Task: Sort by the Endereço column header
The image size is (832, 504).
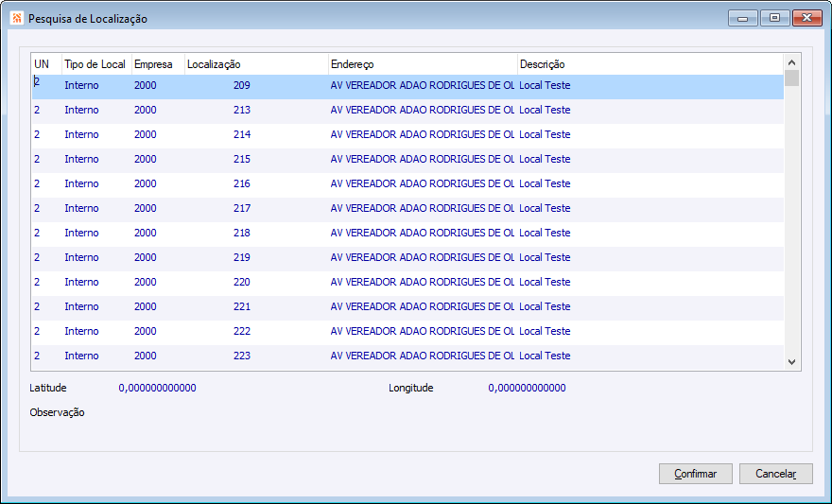Action: tap(423, 64)
